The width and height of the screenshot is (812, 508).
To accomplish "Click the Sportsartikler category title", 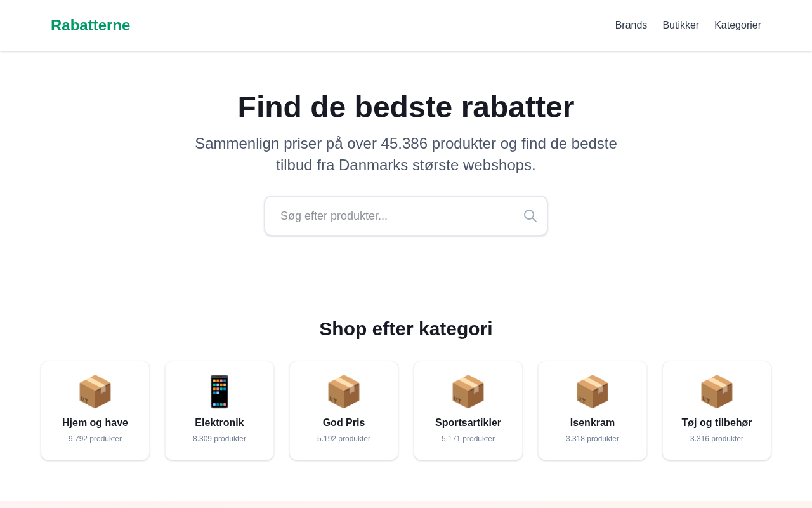I will click(468, 423).
